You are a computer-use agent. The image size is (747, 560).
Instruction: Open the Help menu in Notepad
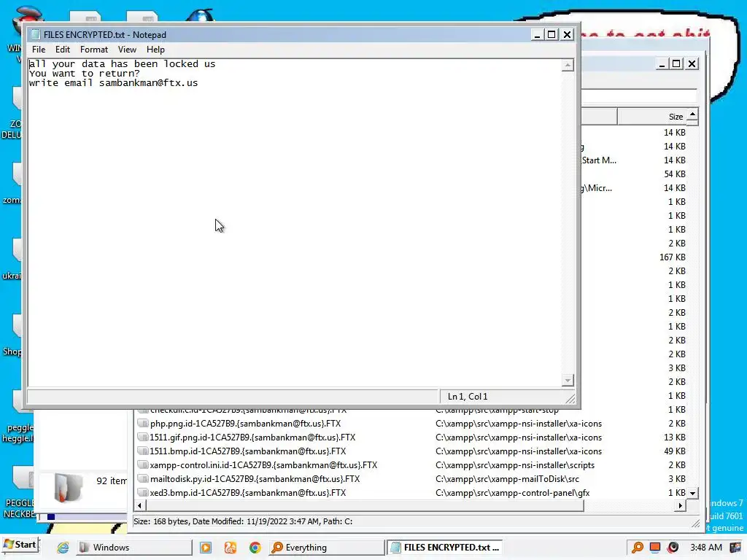point(155,50)
